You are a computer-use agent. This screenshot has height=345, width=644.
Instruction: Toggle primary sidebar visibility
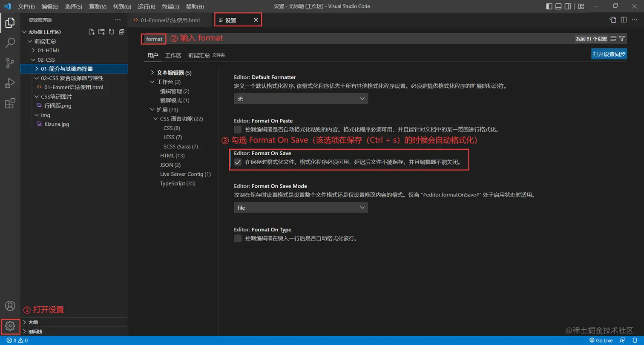click(x=549, y=6)
